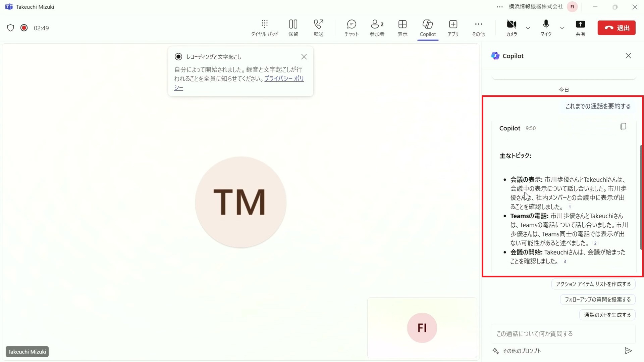Screen dimensions: 644x362
Task: Open the アプリ apps menu
Action: [453, 28]
